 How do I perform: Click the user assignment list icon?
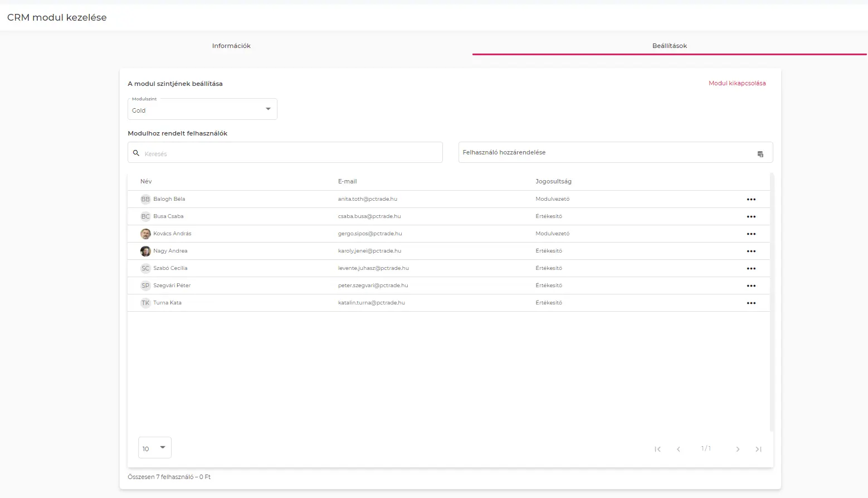click(x=760, y=154)
